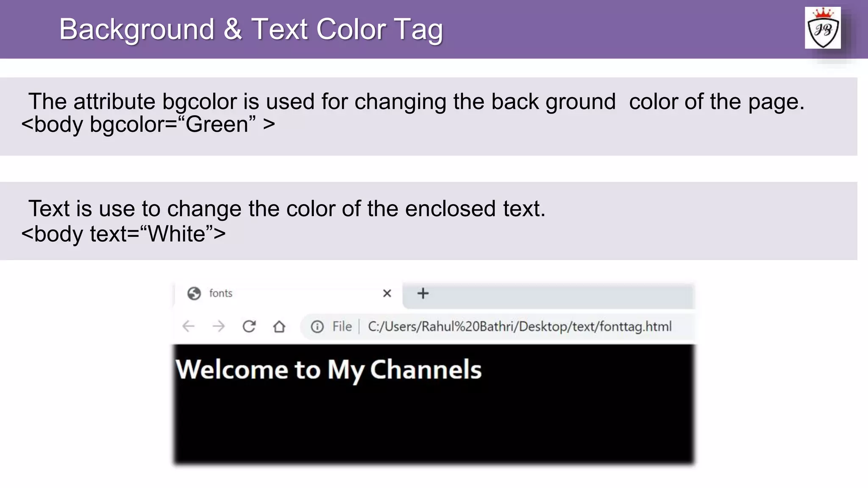Click the browser back arrow
The height and width of the screenshot is (488, 868).
tap(189, 326)
